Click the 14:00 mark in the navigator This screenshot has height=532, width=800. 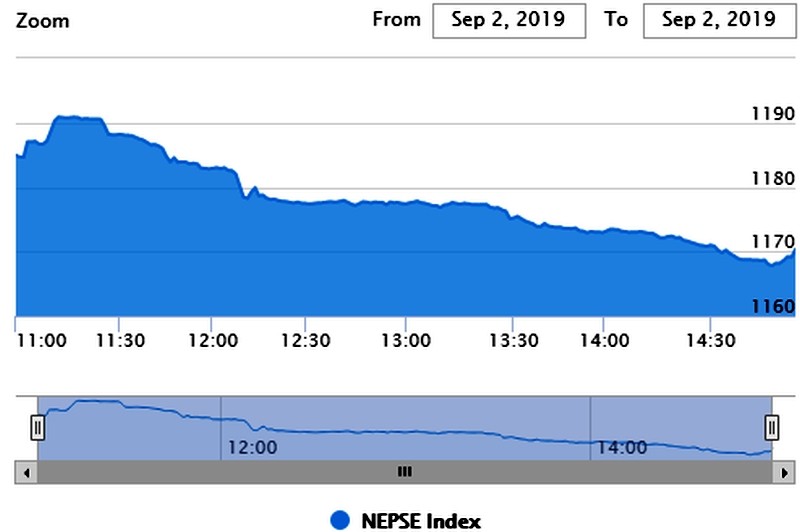pyautogui.click(x=621, y=447)
